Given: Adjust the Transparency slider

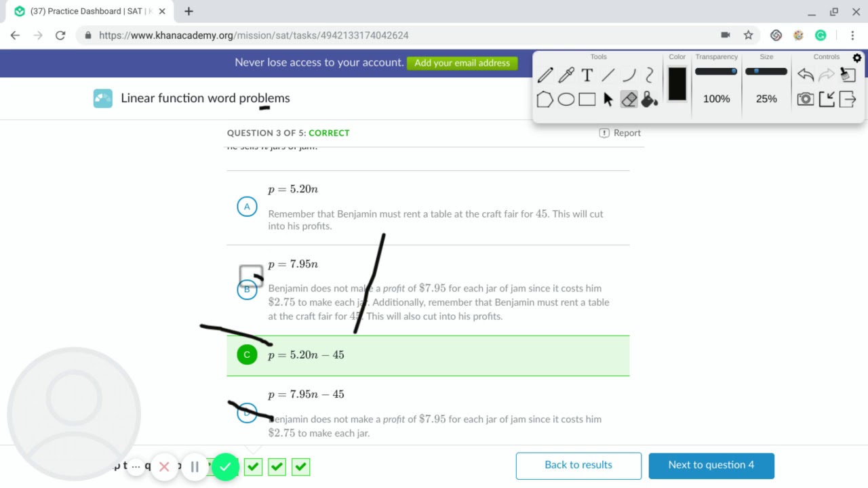Looking at the screenshot, I should 716,71.
